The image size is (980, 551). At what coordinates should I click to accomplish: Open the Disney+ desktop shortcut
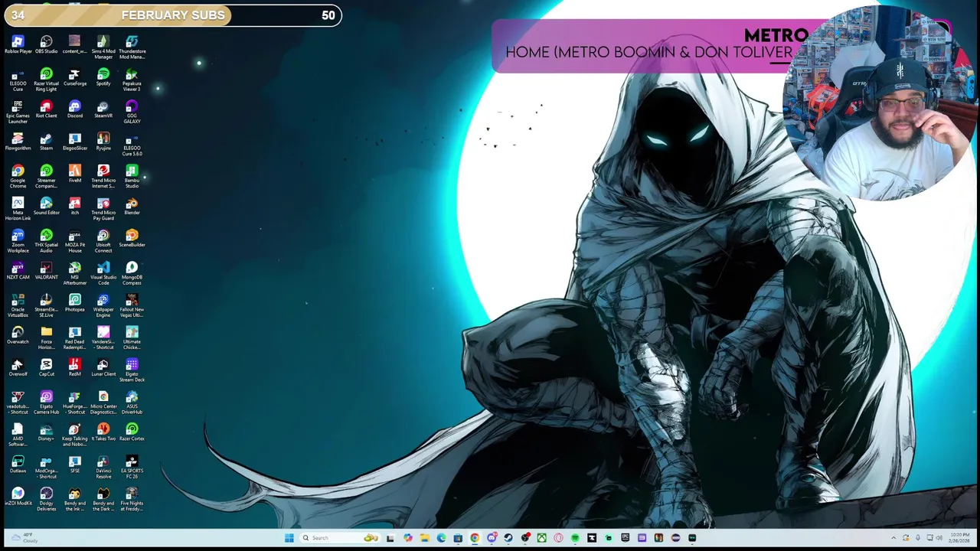(x=46, y=432)
